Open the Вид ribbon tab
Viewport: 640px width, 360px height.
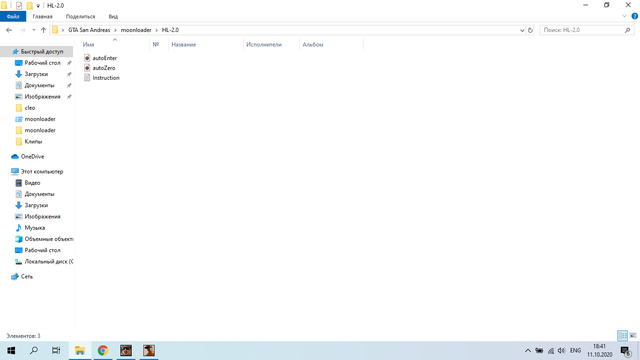[113, 16]
